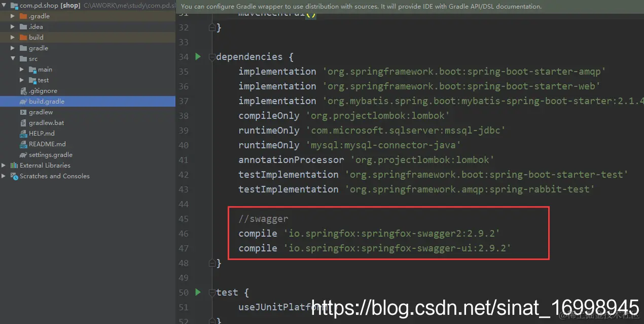The height and width of the screenshot is (324, 644).
Task: Expand the gradle folder arrow
Action: pyautogui.click(x=13, y=48)
